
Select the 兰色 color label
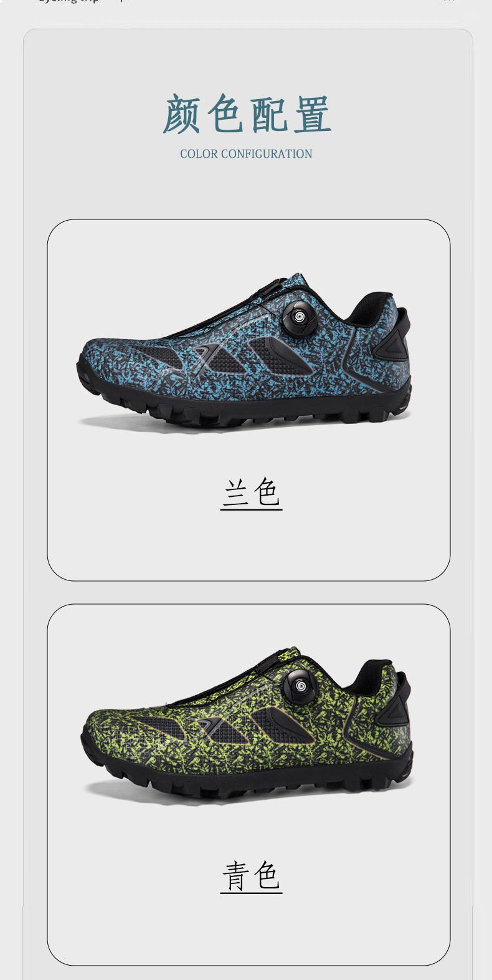251,493
